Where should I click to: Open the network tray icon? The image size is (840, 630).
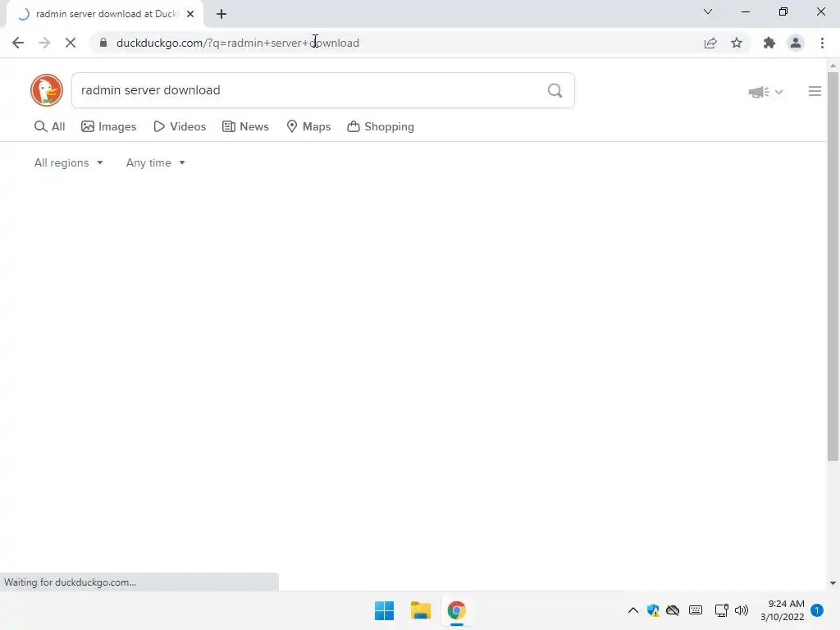pyautogui.click(x=722, y=610)
